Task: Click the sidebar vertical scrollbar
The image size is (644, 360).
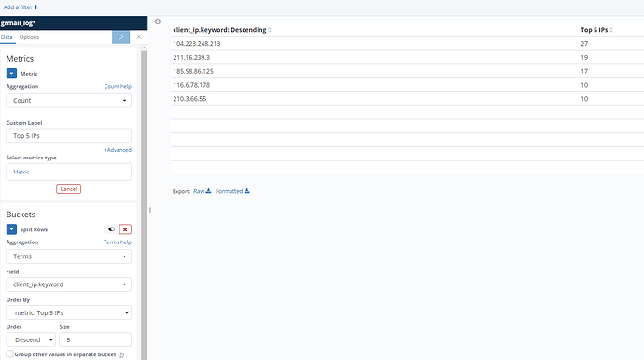Action: [x=144, y=205]
